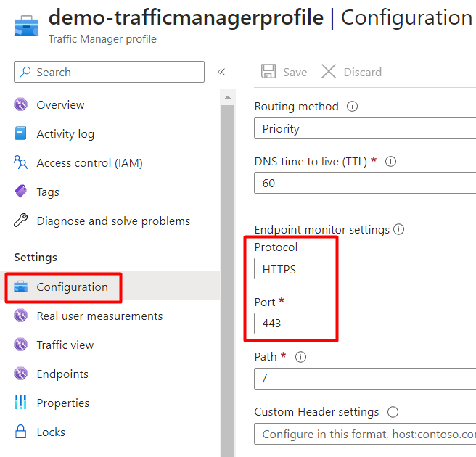This screenshot has width=476, height=457.
Task: Open the Properties page
Action: point(63,403)
